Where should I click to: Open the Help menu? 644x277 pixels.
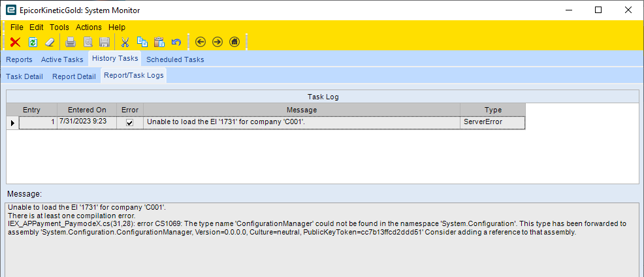point(117,27)
